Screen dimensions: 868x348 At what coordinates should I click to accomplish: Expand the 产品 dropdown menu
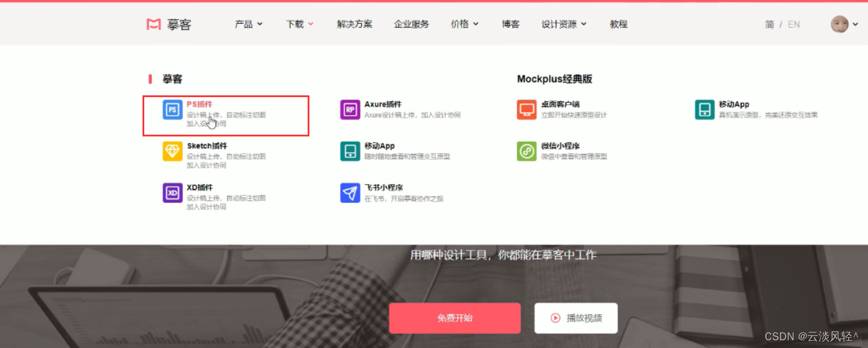pyautogui.click(x=249, y=24)
